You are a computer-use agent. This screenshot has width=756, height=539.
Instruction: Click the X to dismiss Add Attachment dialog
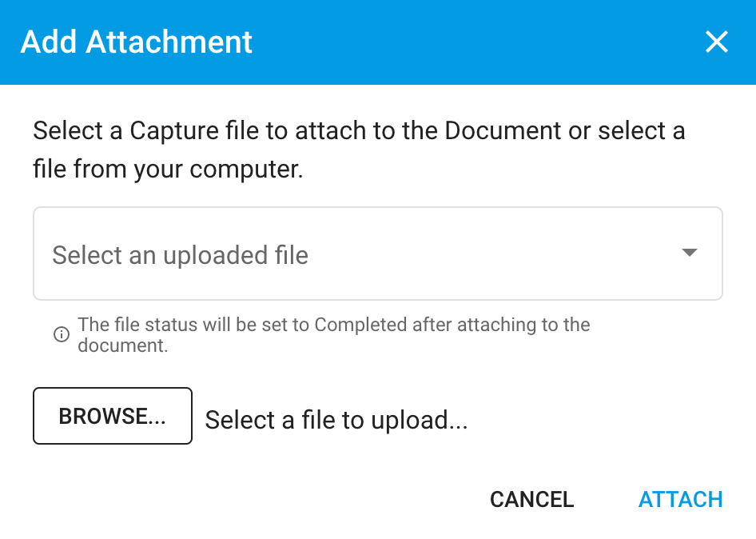[x=717, y=42]
